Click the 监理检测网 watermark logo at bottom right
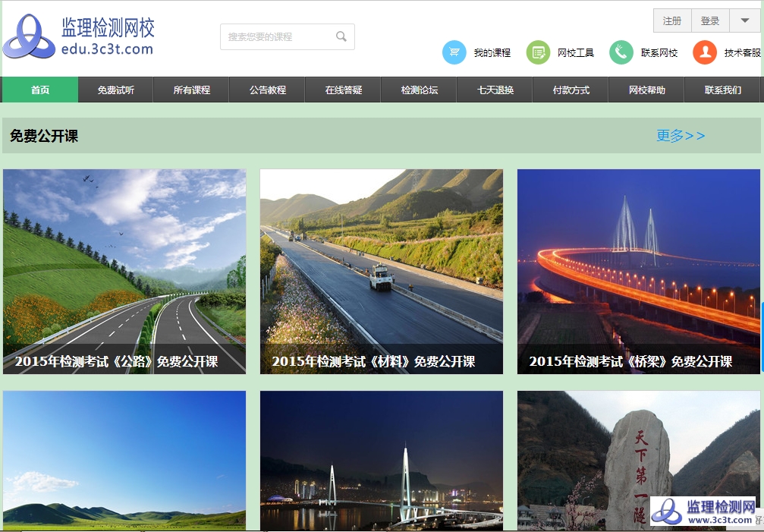Screen dimensions: 764x532 click(x=703, y=512)
